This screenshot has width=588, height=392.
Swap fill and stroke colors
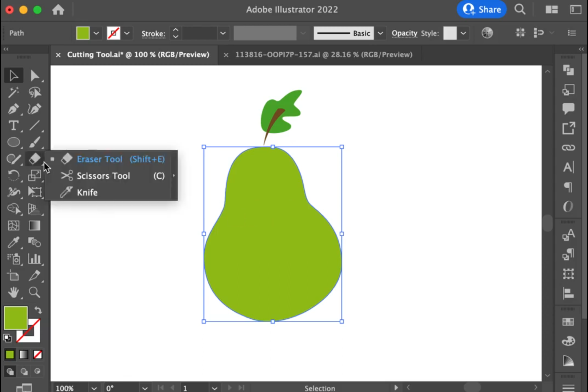(38, 310)
